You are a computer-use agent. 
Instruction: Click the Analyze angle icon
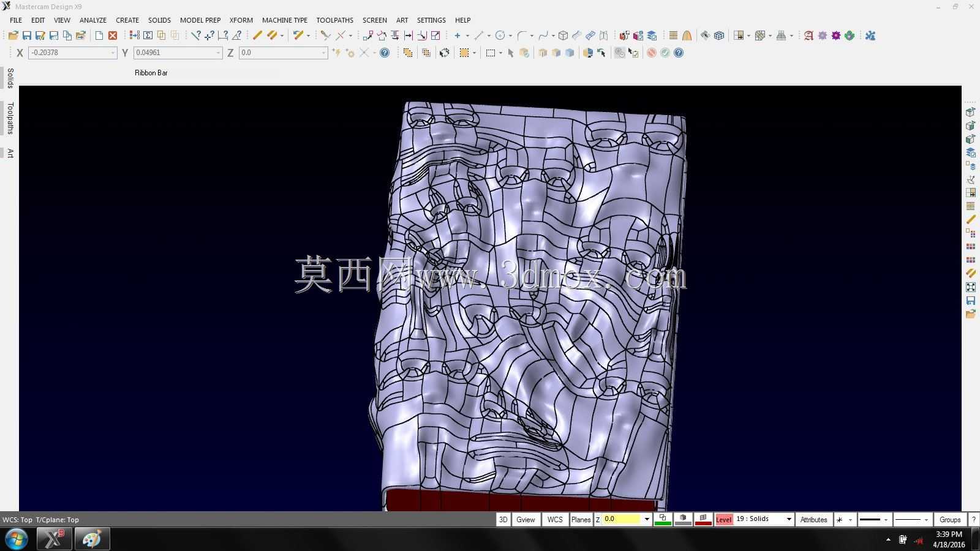tap(236, 36)
